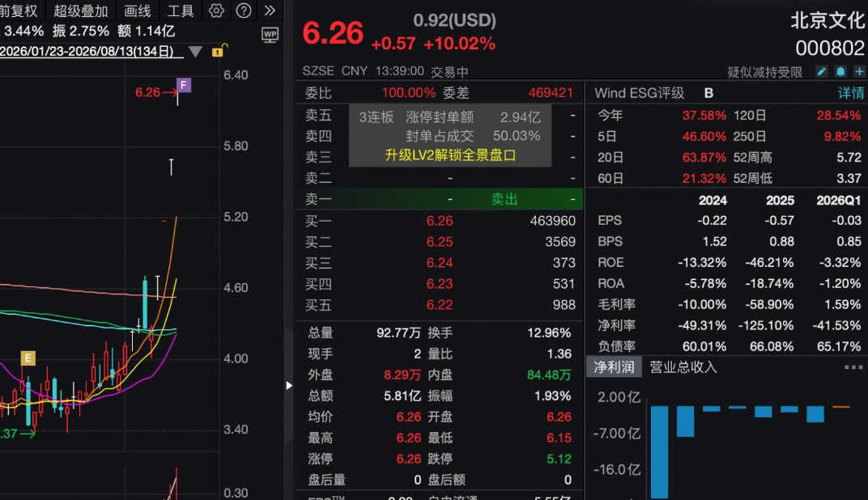868x500 pixels.
Task: Open the 超级叠加 menu
Action: click(80, 11)
